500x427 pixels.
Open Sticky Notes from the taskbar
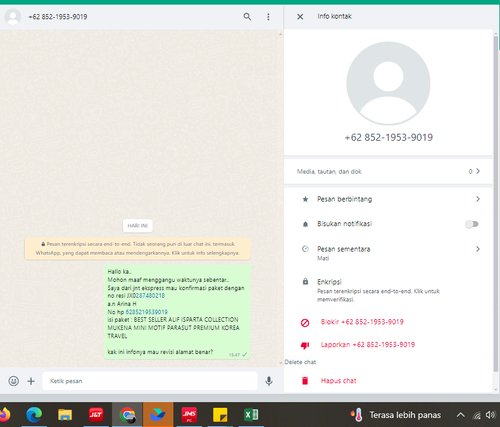220,415
